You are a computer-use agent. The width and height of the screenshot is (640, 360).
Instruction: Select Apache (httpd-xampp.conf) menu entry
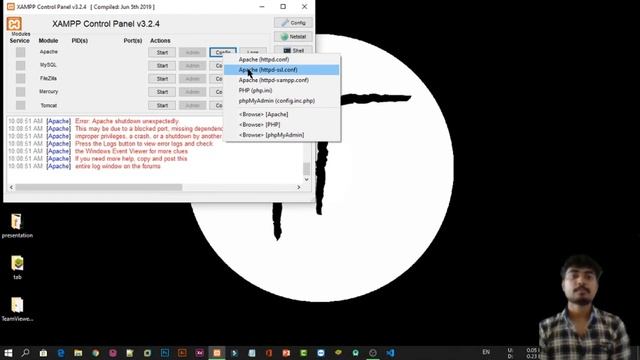282,80
